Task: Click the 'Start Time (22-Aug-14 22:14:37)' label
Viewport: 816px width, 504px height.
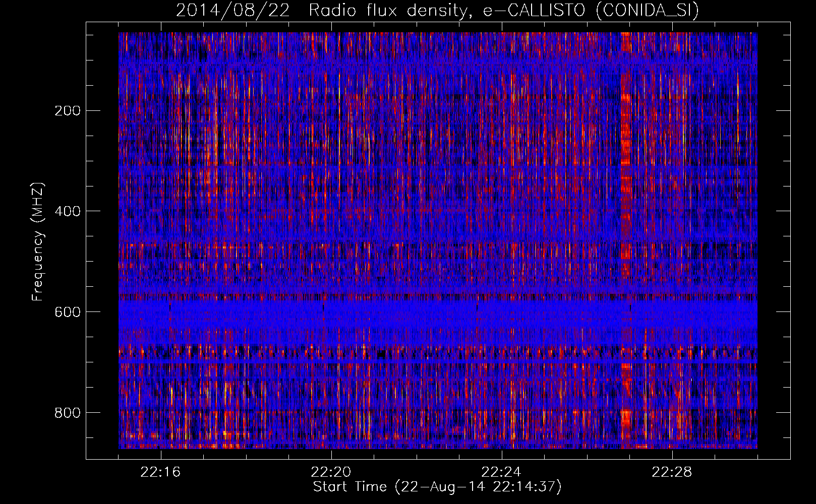Action: 437,487
